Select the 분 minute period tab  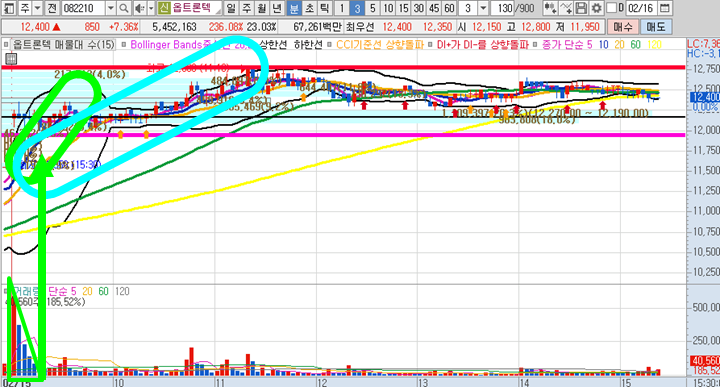[294, 8]
